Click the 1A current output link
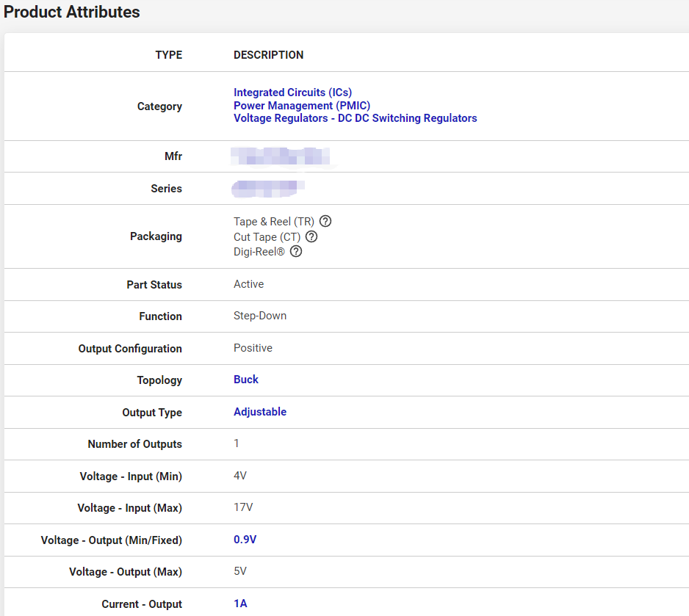Screen dimensions: 689x616 (x=240, y=604)
